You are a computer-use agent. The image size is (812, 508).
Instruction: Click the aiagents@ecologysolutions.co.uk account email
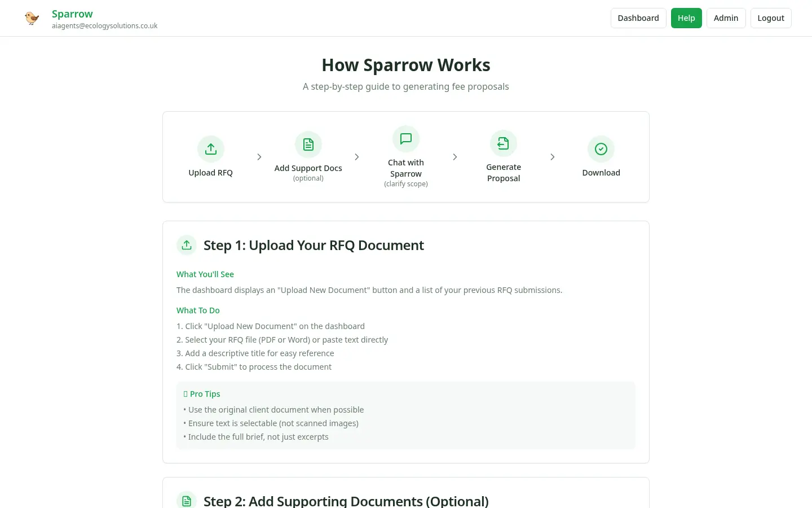click(104, 26)
